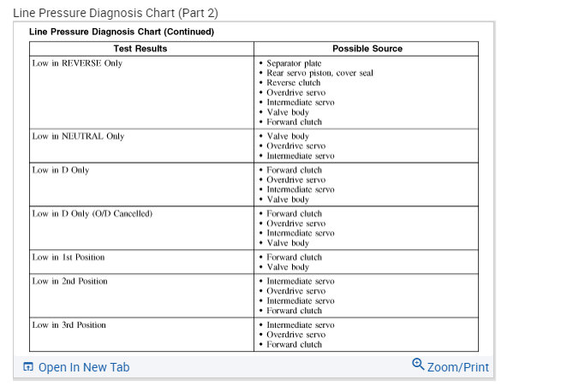
Task: Select the Low in NEUTRAL Only cell
Action: 78,136
